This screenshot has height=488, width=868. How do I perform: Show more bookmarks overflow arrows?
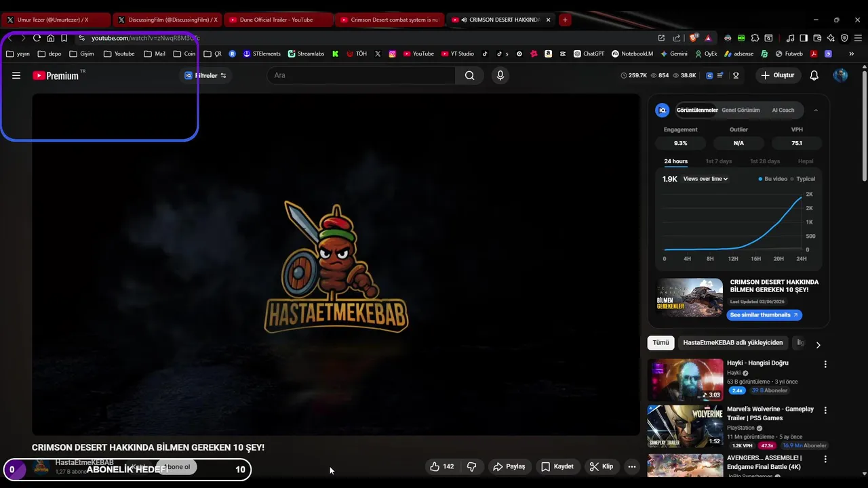(851, 54)
